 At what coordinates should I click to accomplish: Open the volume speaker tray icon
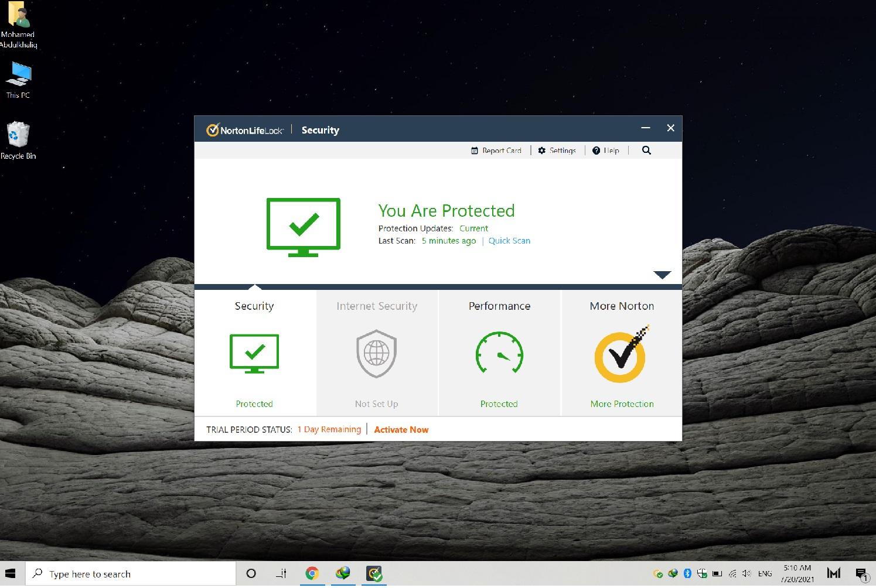click(747, 574)
